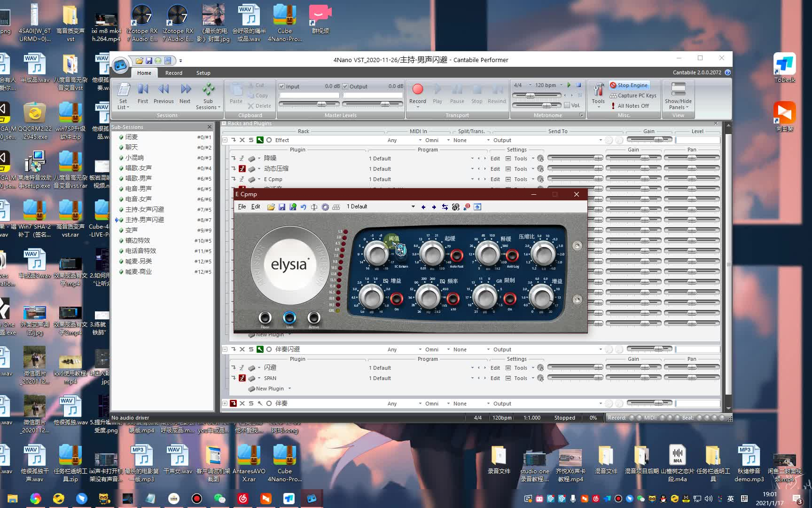812x508 pixels.
Task: Toggle Auto Fast red switch
Action: tap(457, 255)
